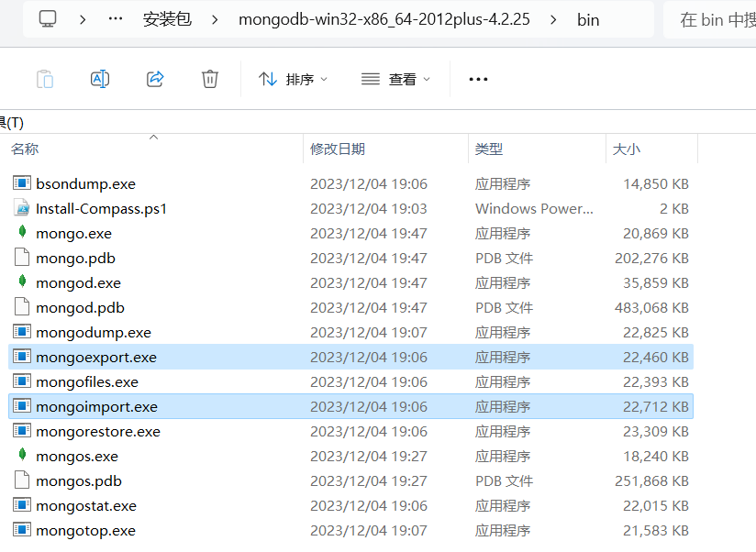Screen dimensions: 756x552
Task: Click the blank file icon of mongos.pdb
Action: [x=22, y=480]
